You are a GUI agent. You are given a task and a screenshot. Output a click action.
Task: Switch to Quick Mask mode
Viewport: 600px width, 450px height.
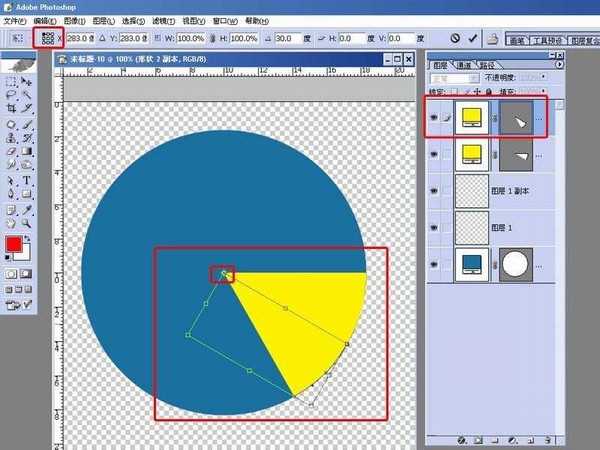tap(26, 274)
